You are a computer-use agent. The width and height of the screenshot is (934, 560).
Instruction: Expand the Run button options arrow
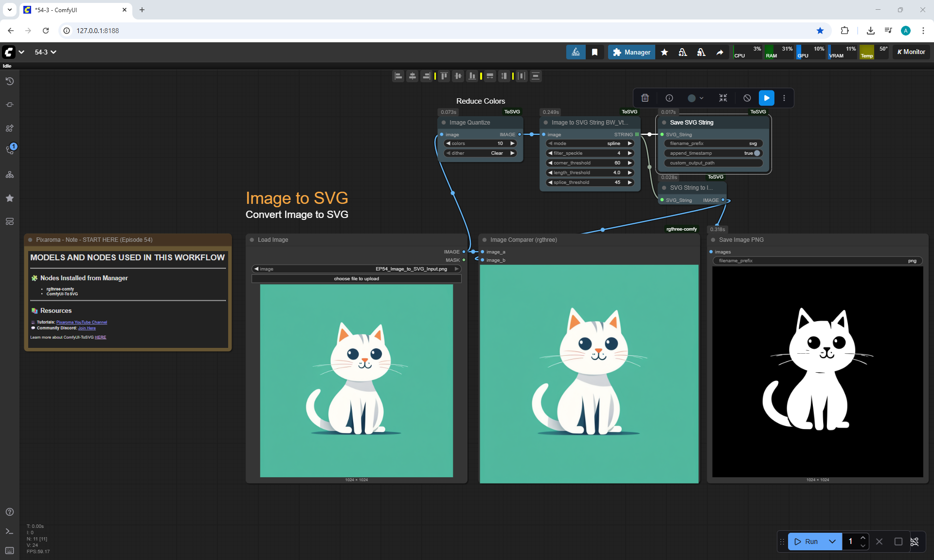(832, 542)
